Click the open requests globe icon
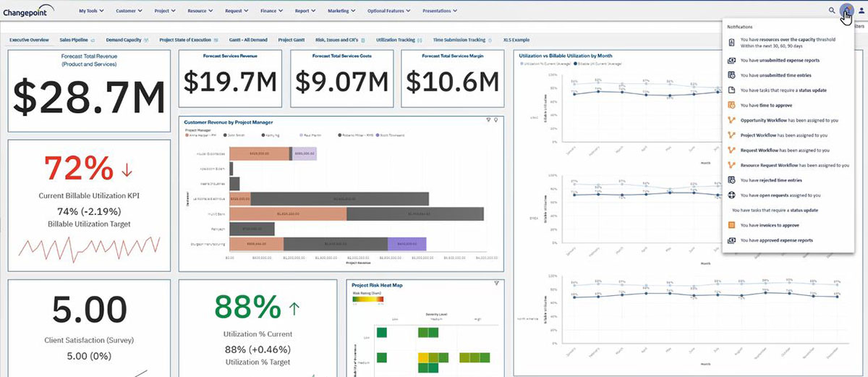This screenshot has height=377, width=868. pos(732,195)
